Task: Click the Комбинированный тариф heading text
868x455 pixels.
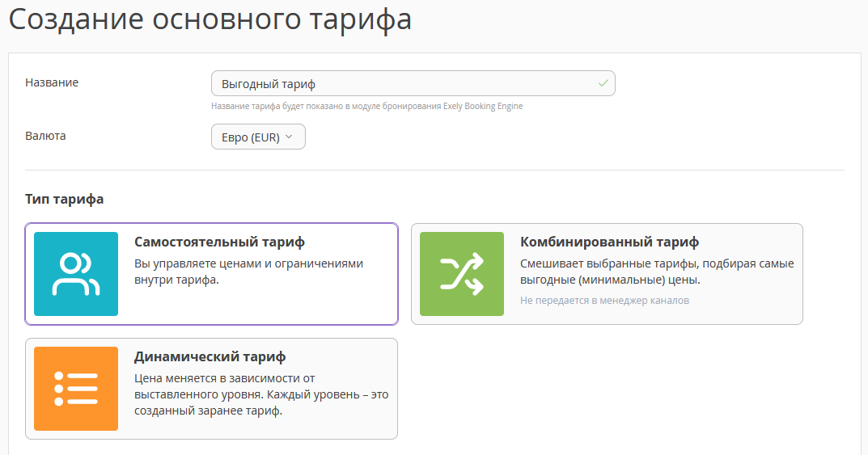Action: pos(609,242)
